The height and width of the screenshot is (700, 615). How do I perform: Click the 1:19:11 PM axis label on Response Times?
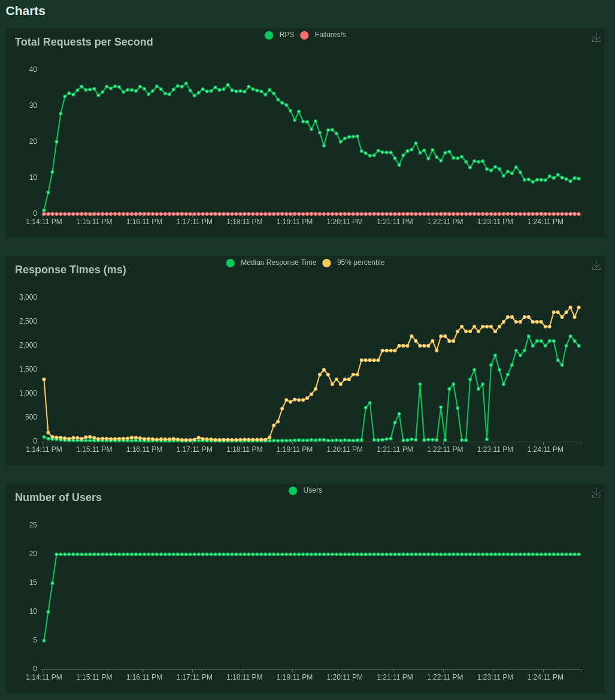[x=294, y=449]
